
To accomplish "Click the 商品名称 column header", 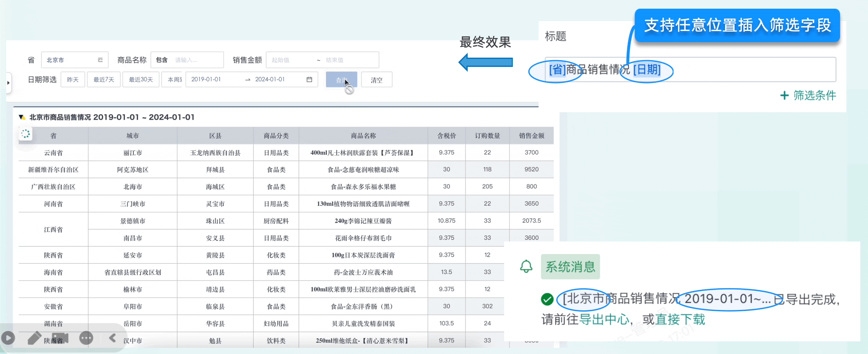I will 363,135.
